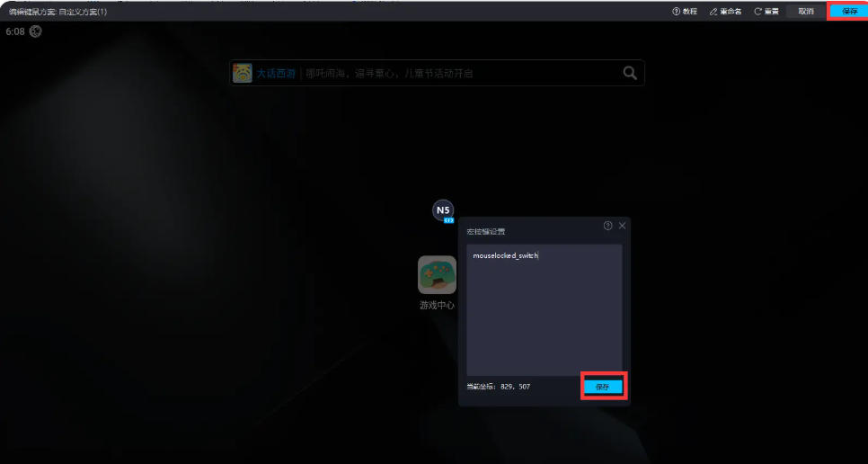Open the 游戏中心 game center app icon
868x464 pixels.
coord(437,274)
